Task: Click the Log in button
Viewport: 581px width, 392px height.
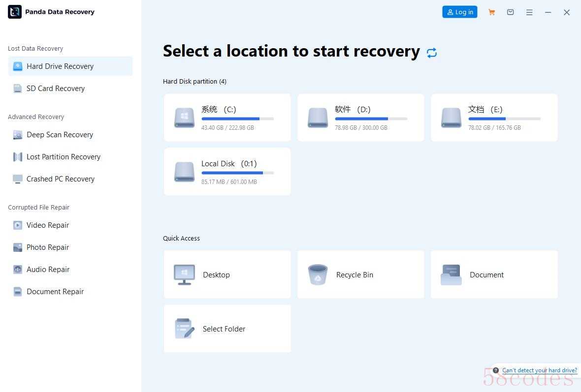Action: [x=460, y=12]
